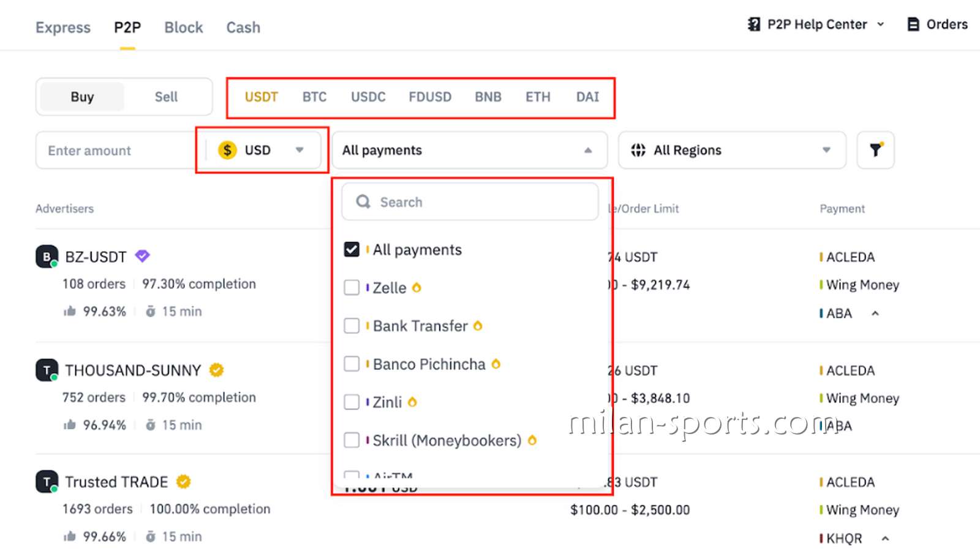Click the Enter amount field
The width and height of the screenshot is (980, 551).
(116, 150)
